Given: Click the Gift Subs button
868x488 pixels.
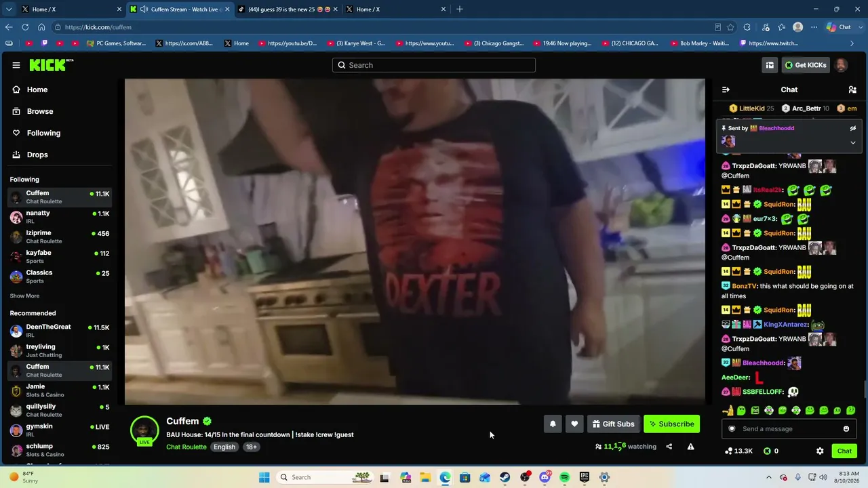Looking at the screenshot, I should click(613, 424).
